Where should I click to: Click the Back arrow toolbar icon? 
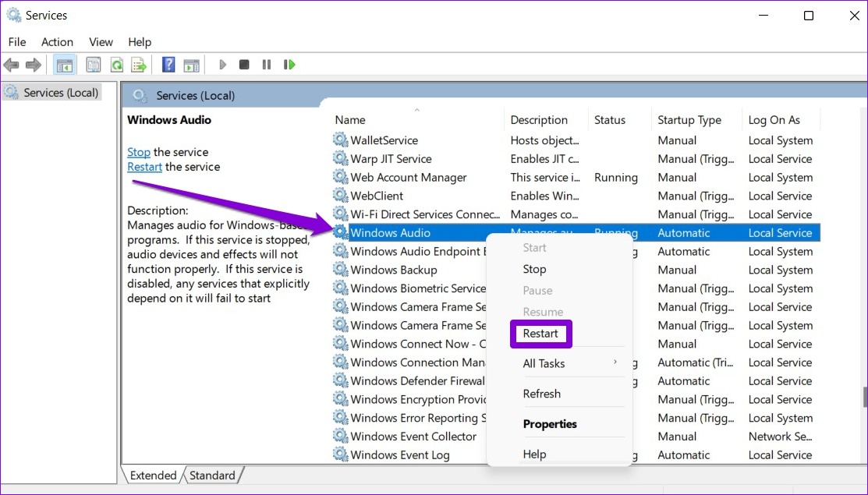(12, 65)
